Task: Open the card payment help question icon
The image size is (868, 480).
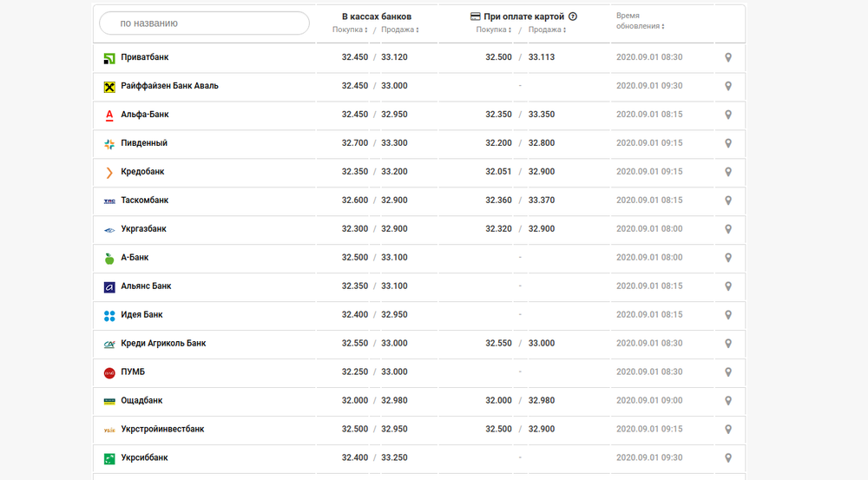Action: coord(573,16)
